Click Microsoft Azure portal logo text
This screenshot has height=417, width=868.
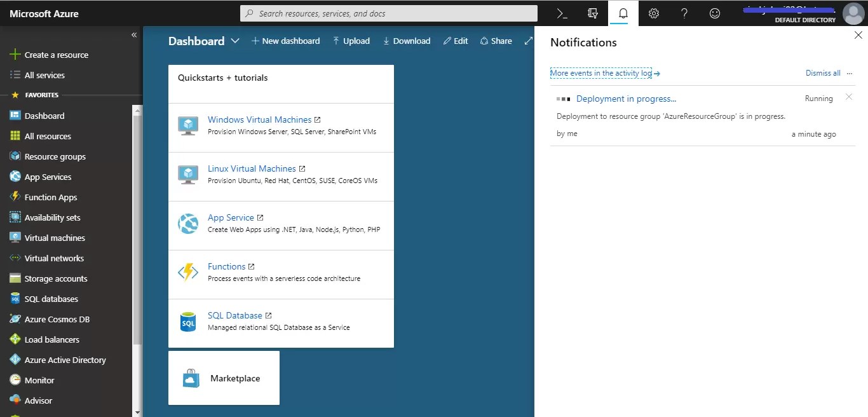(44, 13)
